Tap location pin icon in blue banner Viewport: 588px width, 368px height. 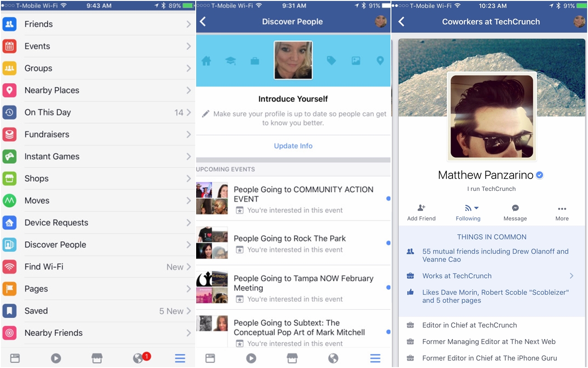[x=380, y=60]
